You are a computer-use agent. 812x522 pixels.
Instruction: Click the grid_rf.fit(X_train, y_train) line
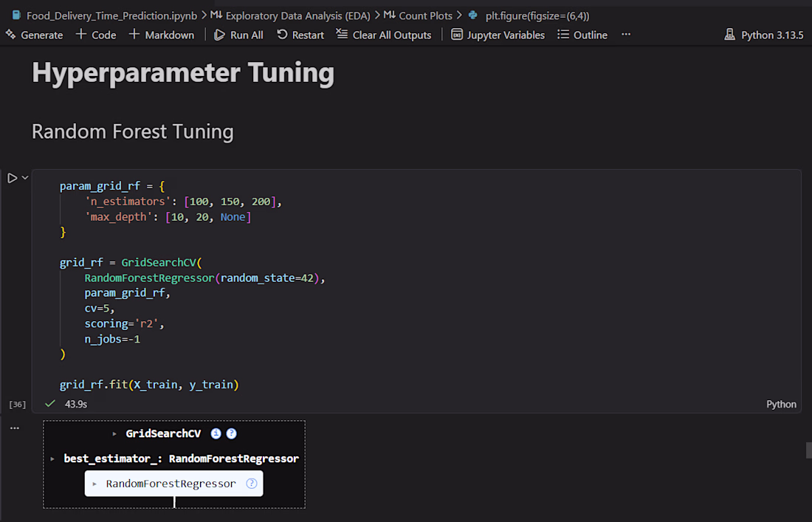pyautogui.click(x=149, y=385)
